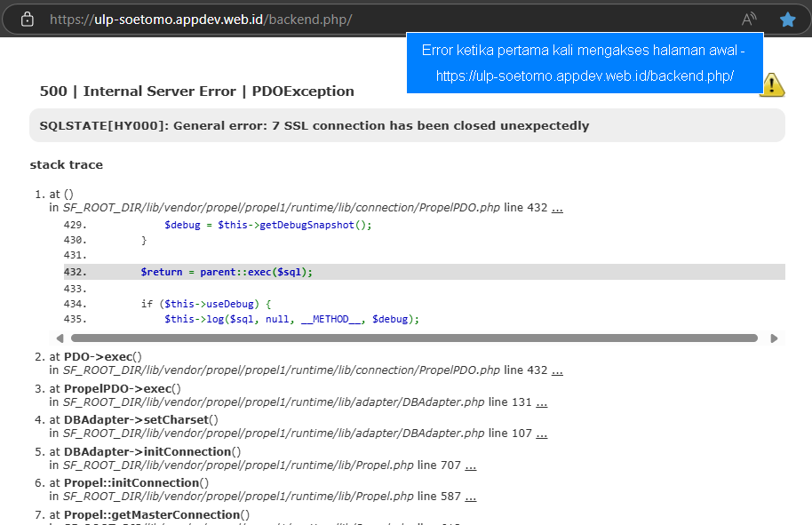Expand code for the DBAdapter->initConnection entry
This screenshot has width=812, height=525.
tap(471, 465)
